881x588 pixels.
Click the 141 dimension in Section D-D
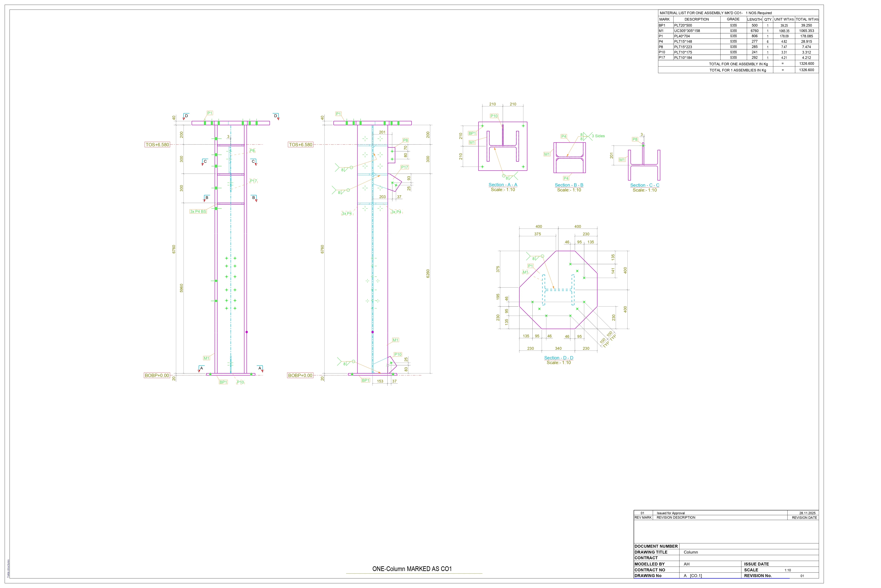tap(613, 270)
